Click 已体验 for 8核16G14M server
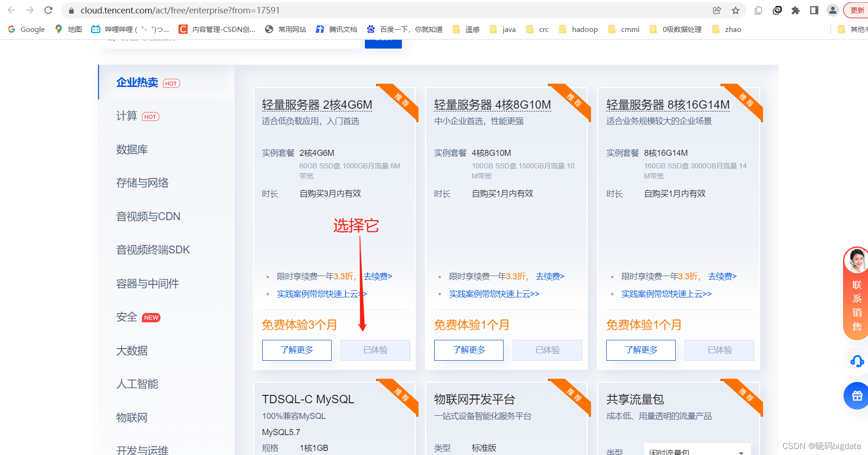Screen dimensions: 868x455 [720, 350]
